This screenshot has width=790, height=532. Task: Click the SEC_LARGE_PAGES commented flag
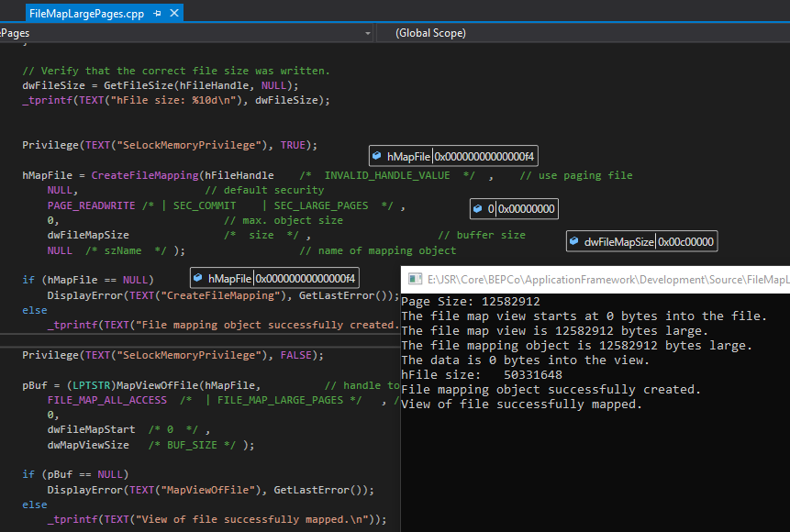(x=321, y=205)
